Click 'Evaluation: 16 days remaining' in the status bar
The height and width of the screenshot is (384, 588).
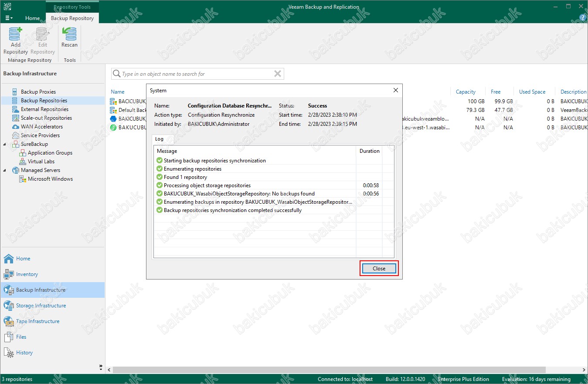[x=536, y=379]
